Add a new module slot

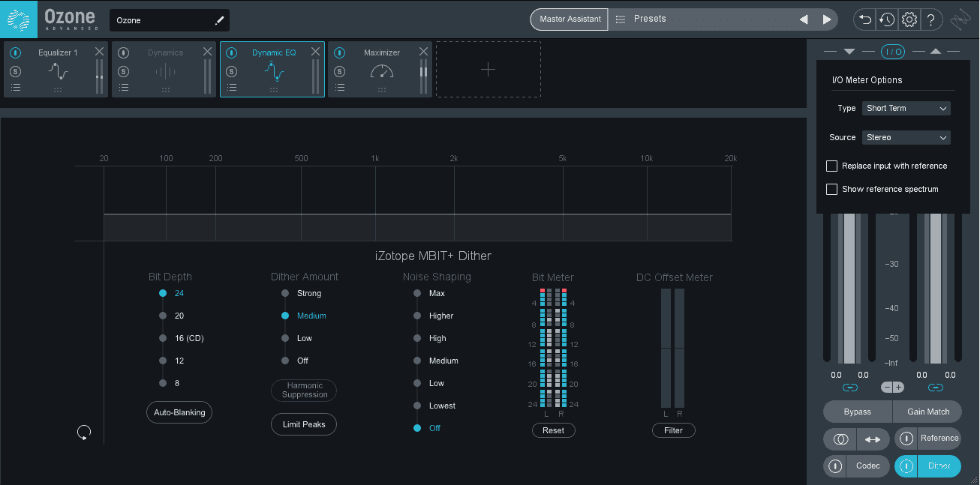pyautogui.click(x=488, y=70)
